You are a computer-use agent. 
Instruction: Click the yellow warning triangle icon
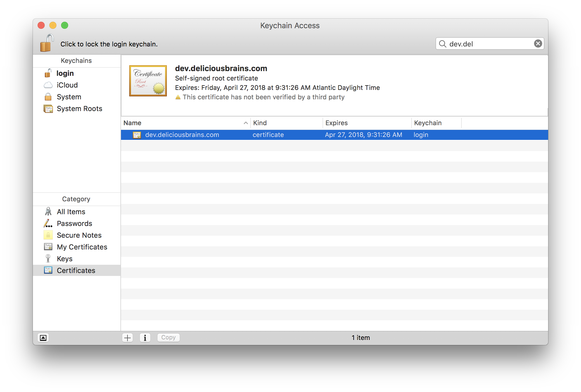click(x=178, y=97)
